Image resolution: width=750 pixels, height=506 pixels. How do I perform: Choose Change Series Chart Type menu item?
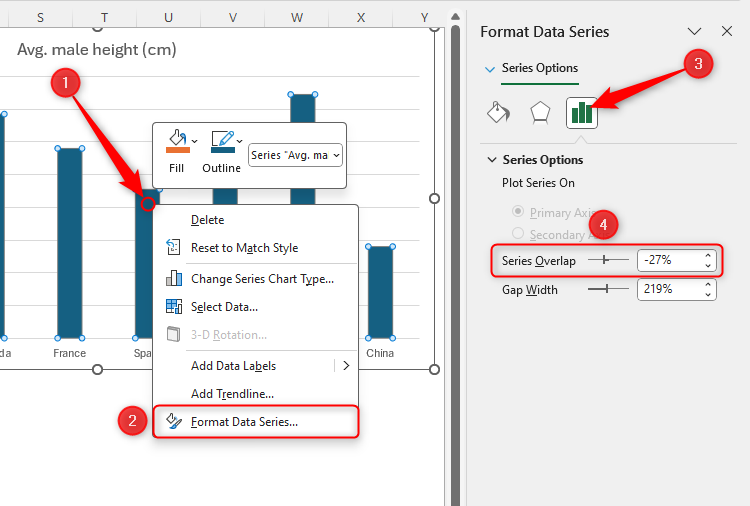coord(262,279)
